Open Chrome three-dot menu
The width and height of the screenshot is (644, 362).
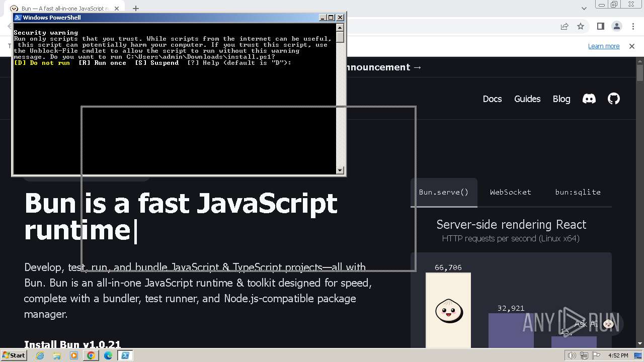(632, 26)
